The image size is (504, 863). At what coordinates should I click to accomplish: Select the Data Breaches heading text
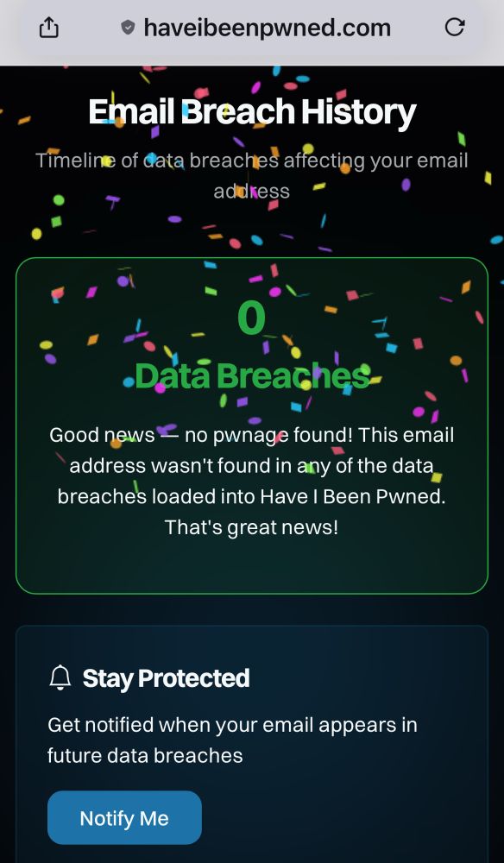[x=251, y=373]
